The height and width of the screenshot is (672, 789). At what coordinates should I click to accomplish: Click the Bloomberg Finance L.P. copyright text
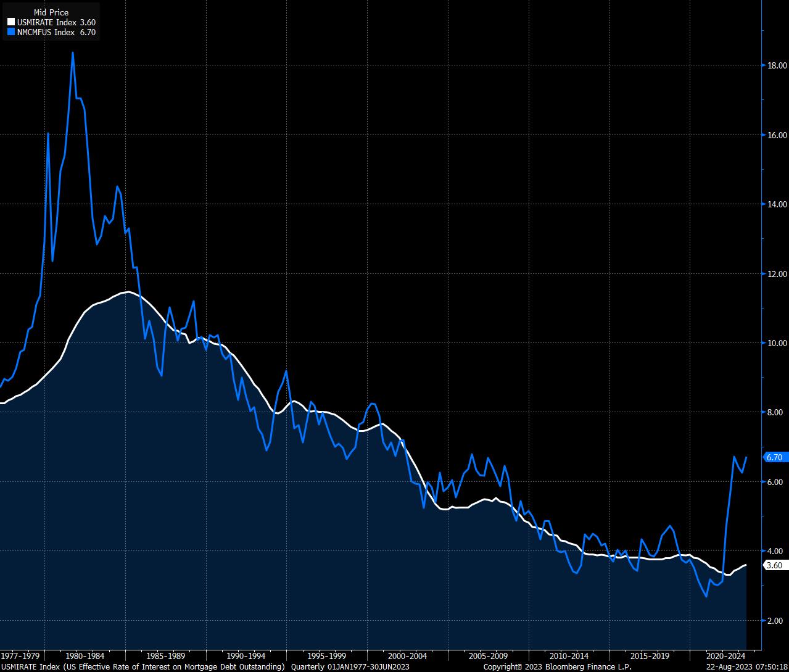(557, 667)
